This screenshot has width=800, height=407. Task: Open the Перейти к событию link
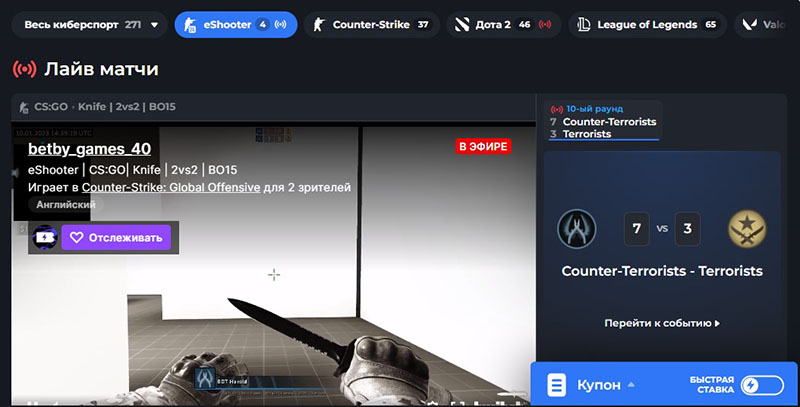click(x=661, y=323)
